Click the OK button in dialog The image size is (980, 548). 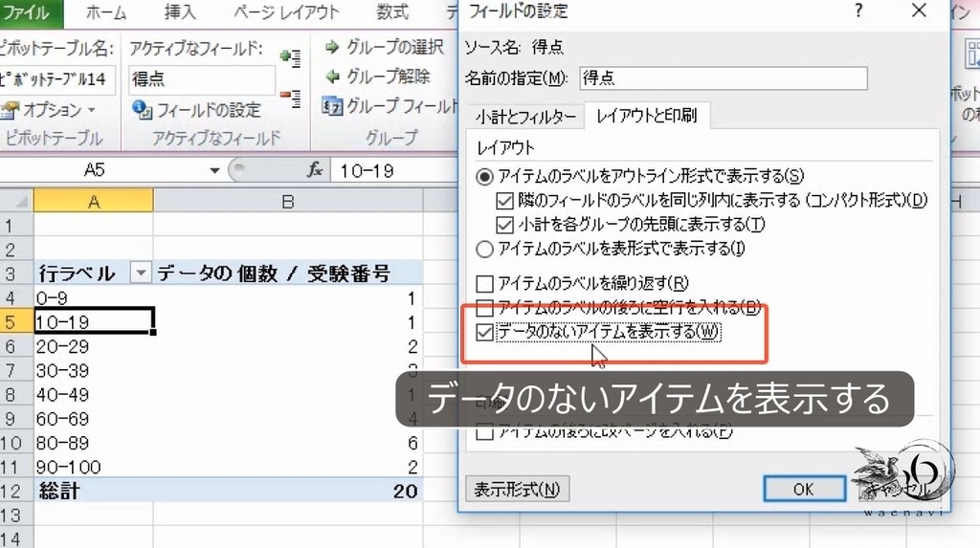tap(804, 490)
